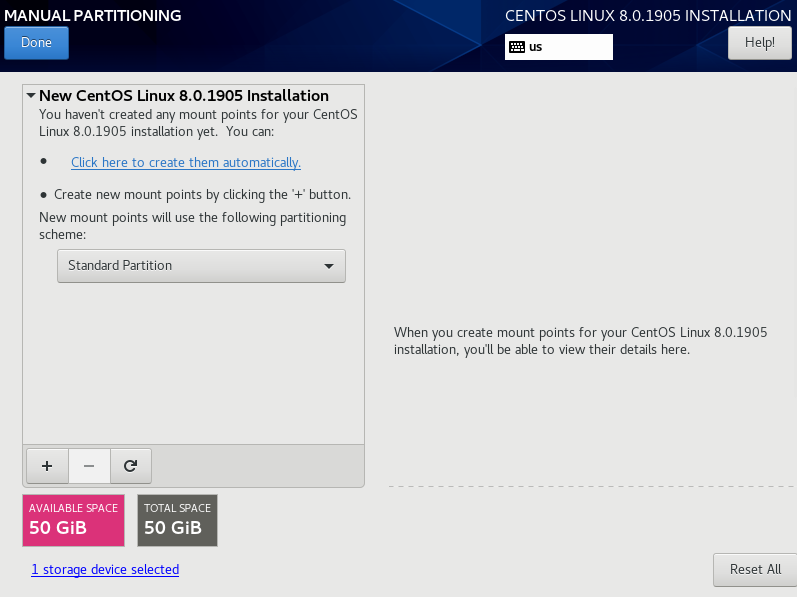
Task: Select the 'us' keyboard layout label
Action: [x=536, y=47]
